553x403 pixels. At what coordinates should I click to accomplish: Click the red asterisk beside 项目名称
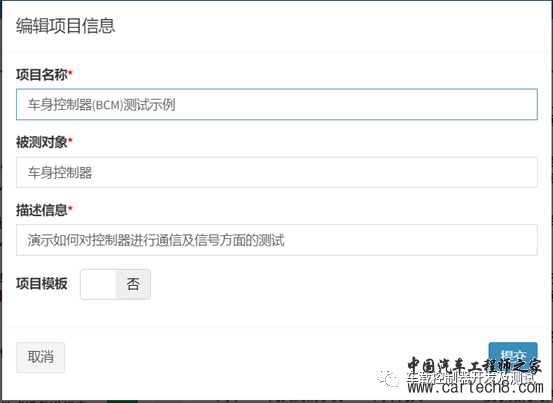coord(70,73)
